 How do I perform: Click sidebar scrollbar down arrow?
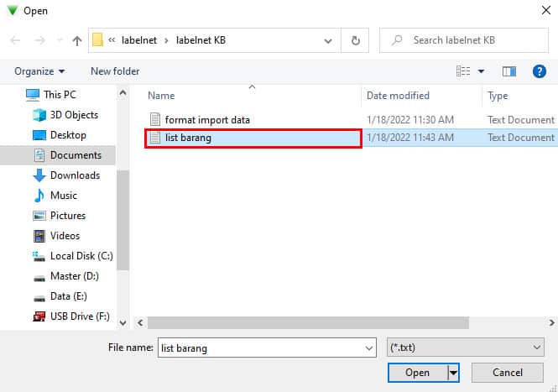[x=123, y=323]
